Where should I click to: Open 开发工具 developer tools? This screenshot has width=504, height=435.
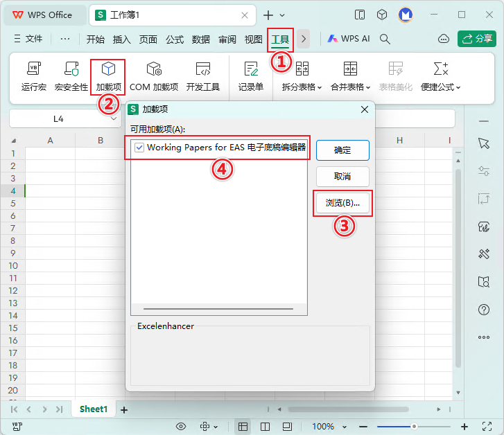click(202, 76)
